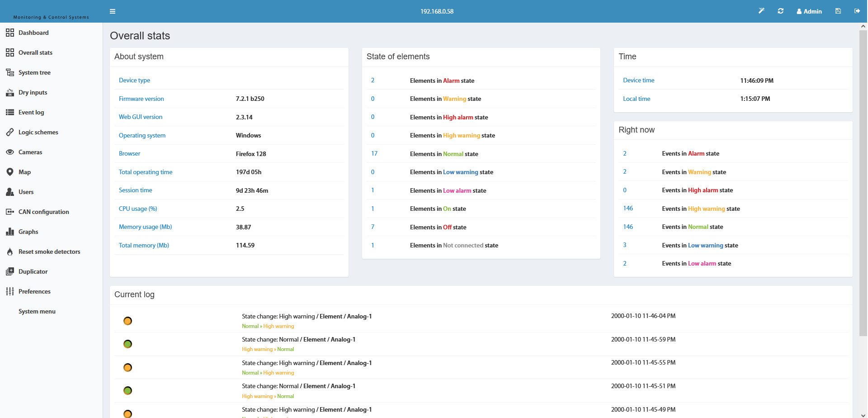Open Map with the location pin icon
This screenshot has width=868, height=418.
point(10,172)
